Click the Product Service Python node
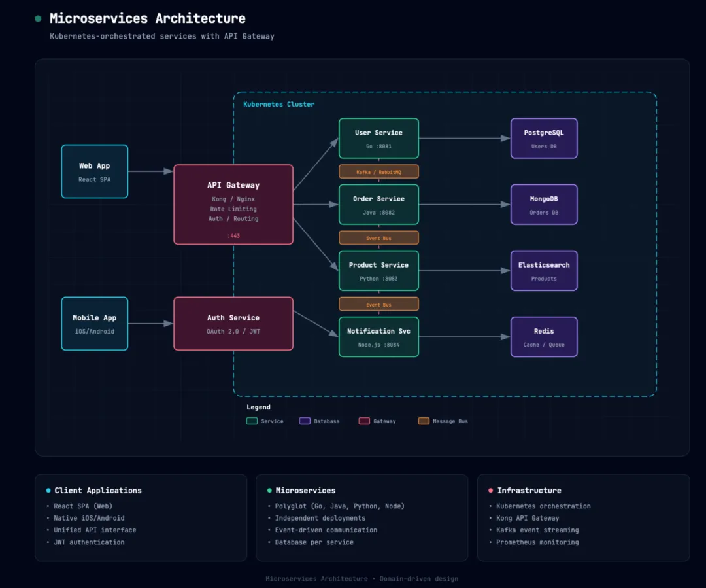Screen dimensions: 706x588 tap(378, 271)
